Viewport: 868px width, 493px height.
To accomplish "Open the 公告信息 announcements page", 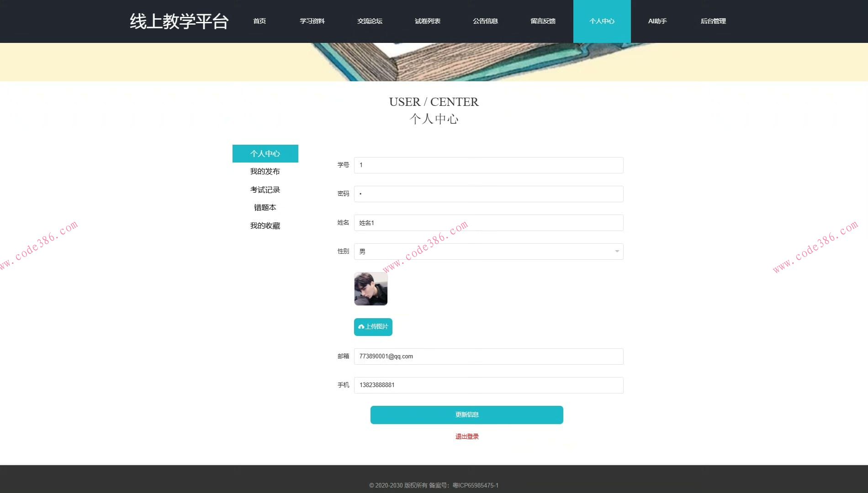I will click(x=485, y=21).
